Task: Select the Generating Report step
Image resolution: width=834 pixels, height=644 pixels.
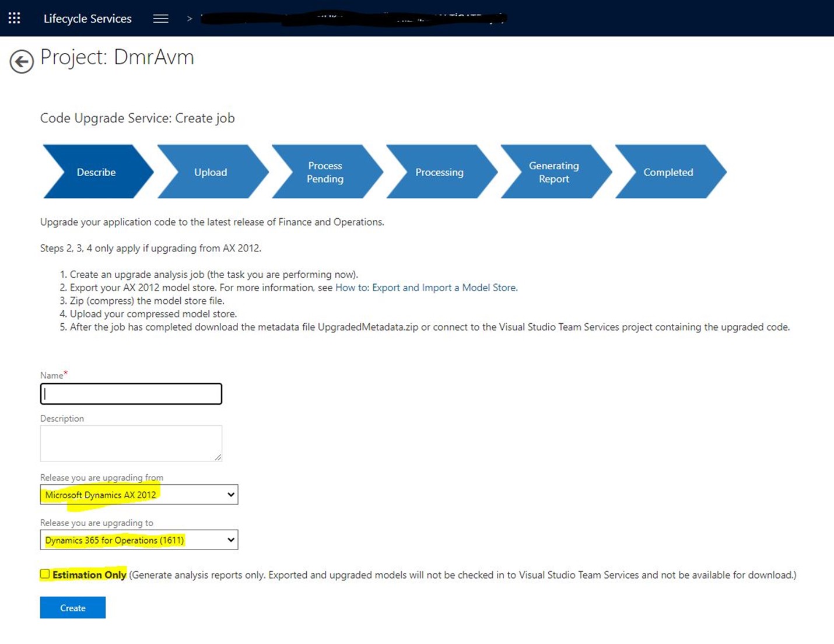Action: [555, 172]
